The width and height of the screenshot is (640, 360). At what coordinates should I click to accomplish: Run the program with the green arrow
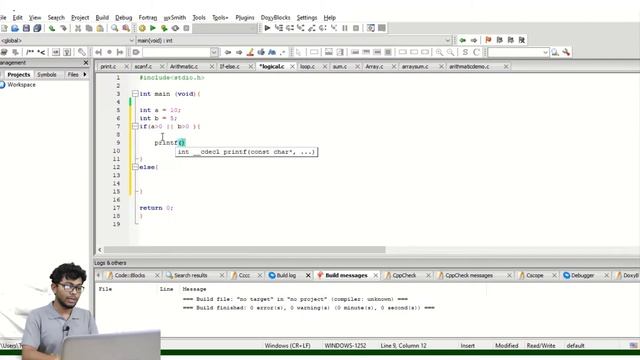pyautogui.click(x=153, y=28)
